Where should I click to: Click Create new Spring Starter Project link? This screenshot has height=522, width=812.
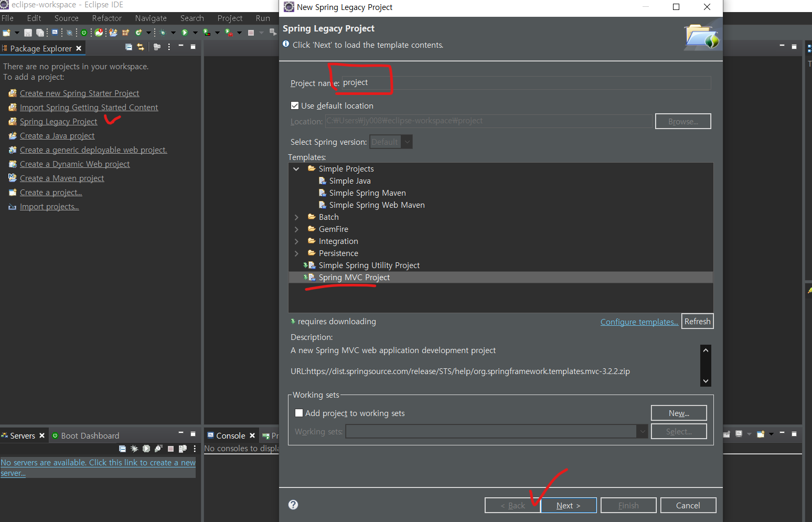(x=79, y=93)
